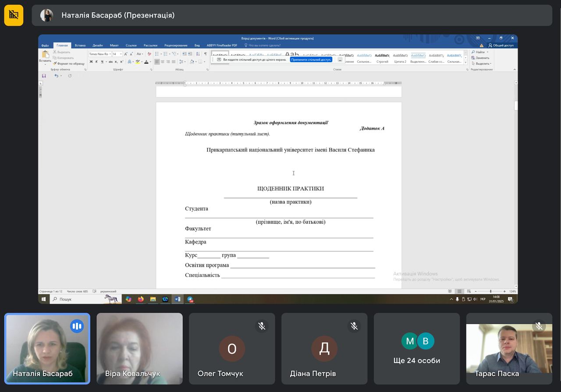The image size is (561, 392).
Task: Open Firefox from the Windows taskbar
Action: point(141,299)
